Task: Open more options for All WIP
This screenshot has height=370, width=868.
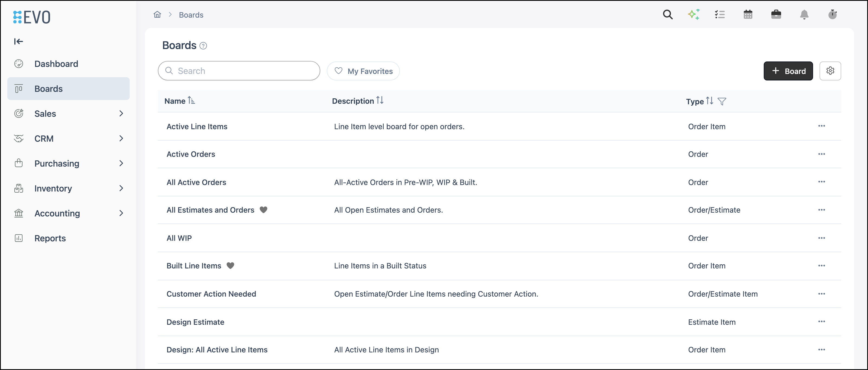Action: point(821,238)
